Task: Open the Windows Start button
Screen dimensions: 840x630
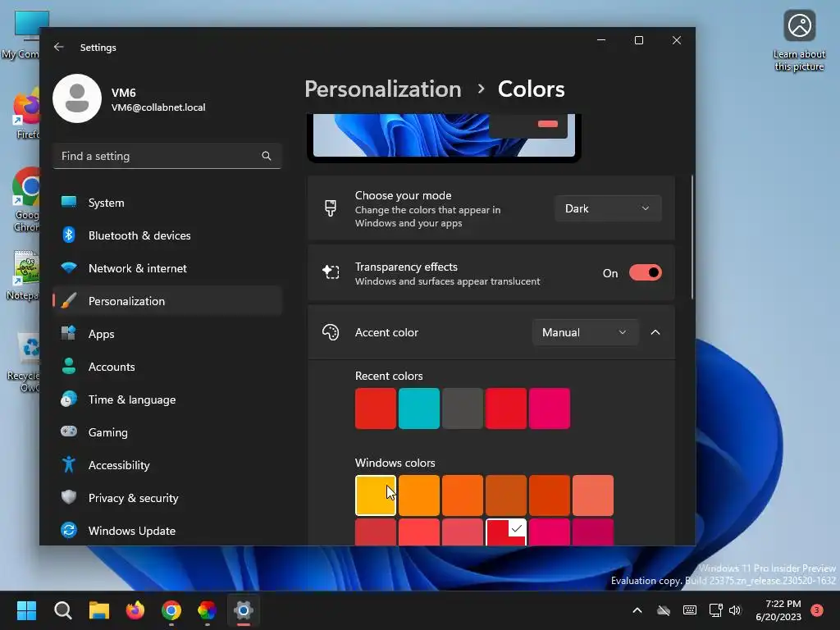Action: point(26,610)
